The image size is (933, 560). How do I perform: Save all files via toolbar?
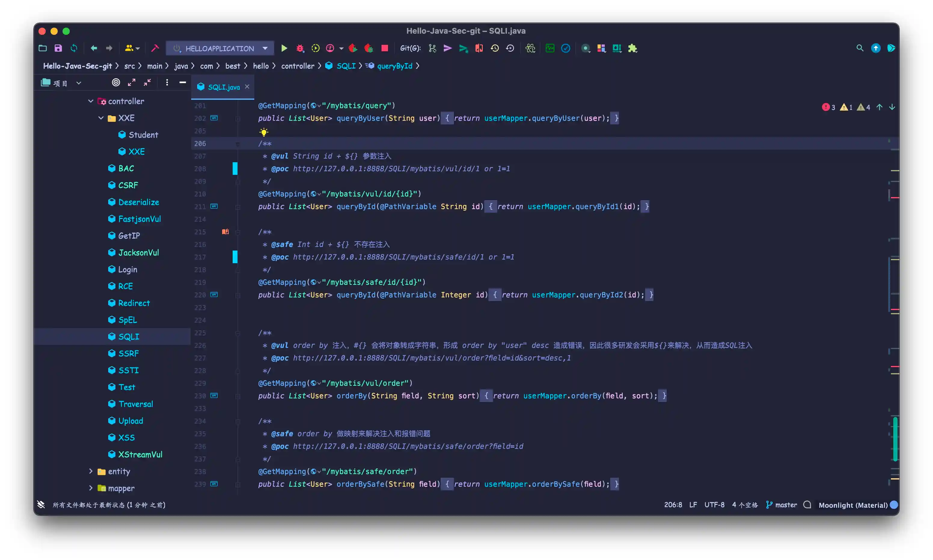pyautogui.click(x=58, y=48)
